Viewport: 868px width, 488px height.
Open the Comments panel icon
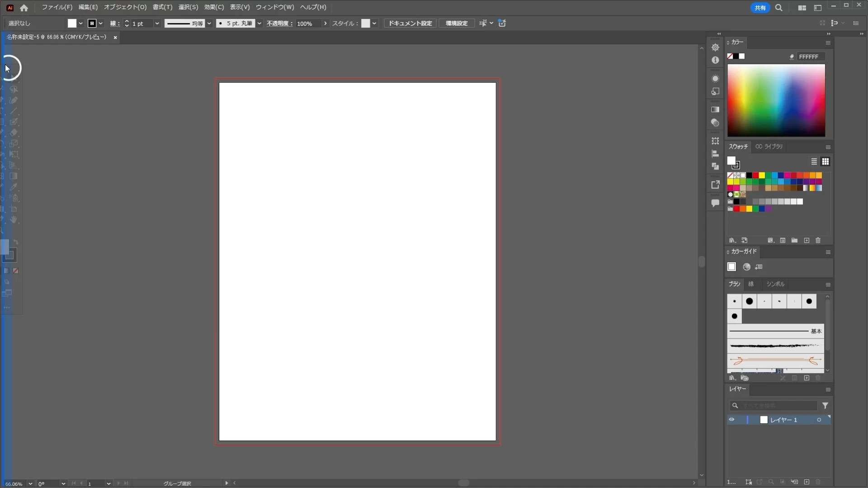click(715, 203)
